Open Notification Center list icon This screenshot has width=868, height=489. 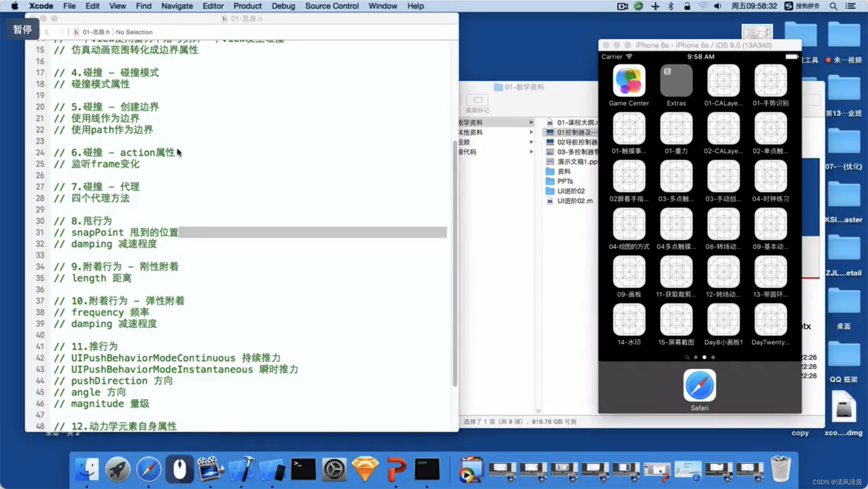click(x=850, y=6)
